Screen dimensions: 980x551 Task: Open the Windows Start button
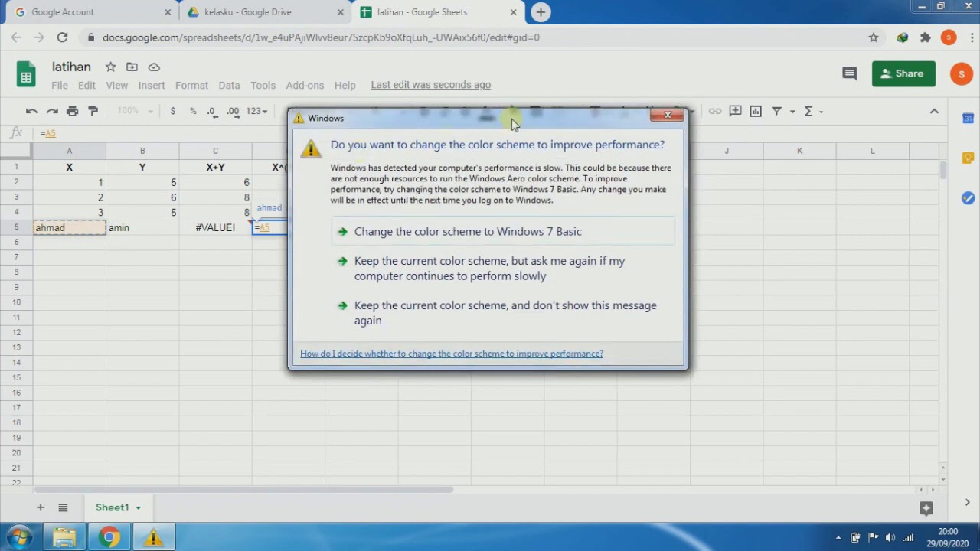(x=20, y=537)
